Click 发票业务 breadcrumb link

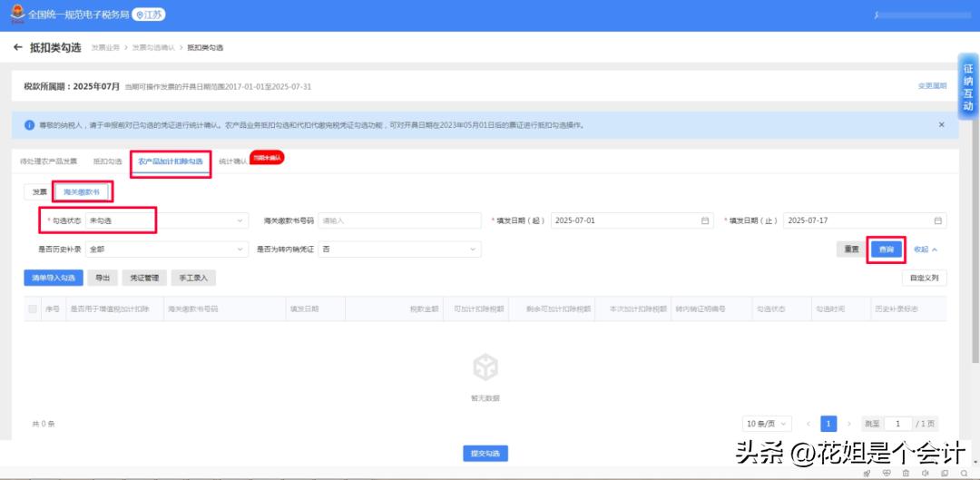tap(105, 48)
